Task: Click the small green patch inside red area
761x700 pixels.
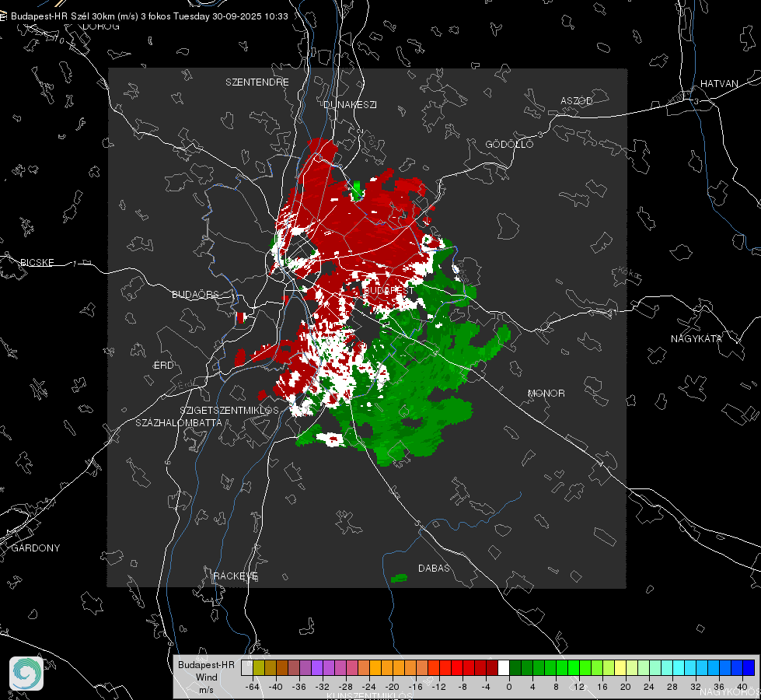Action: point(357,190)
